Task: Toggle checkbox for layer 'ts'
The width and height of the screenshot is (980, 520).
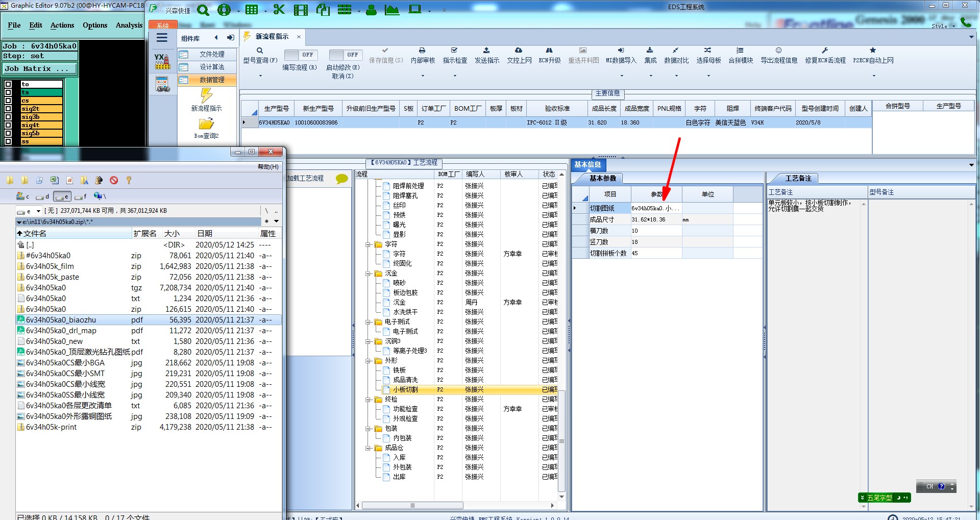Action: (x=8, y=92)
